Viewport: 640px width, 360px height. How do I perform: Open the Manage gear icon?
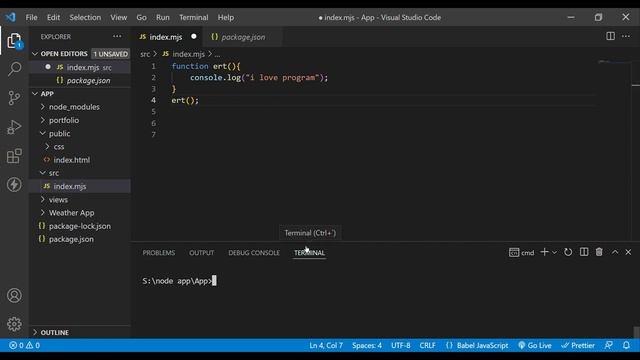(14, 324)
